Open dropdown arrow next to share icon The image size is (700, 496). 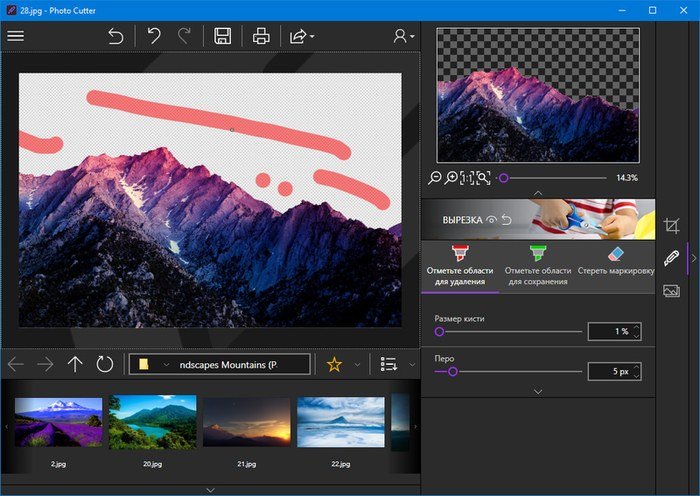click(x=312, y=36)
